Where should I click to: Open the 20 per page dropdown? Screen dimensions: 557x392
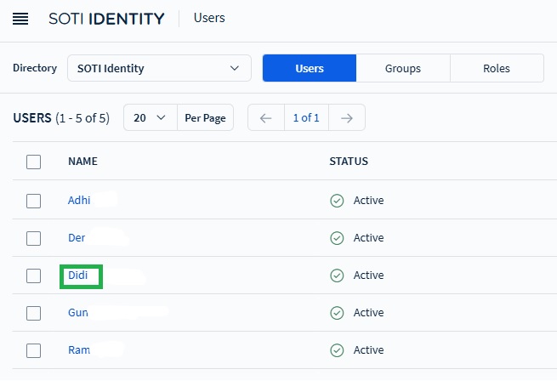[150, 118]
